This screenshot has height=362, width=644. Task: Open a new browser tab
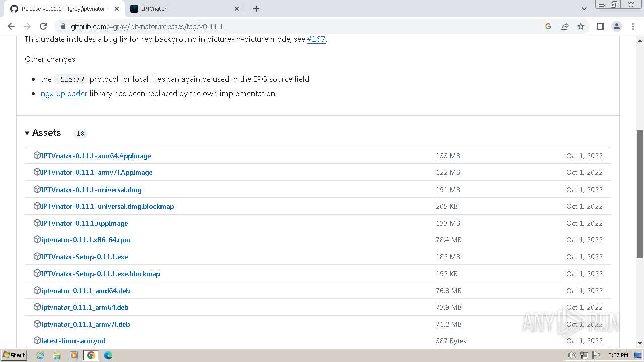[256, 9]
